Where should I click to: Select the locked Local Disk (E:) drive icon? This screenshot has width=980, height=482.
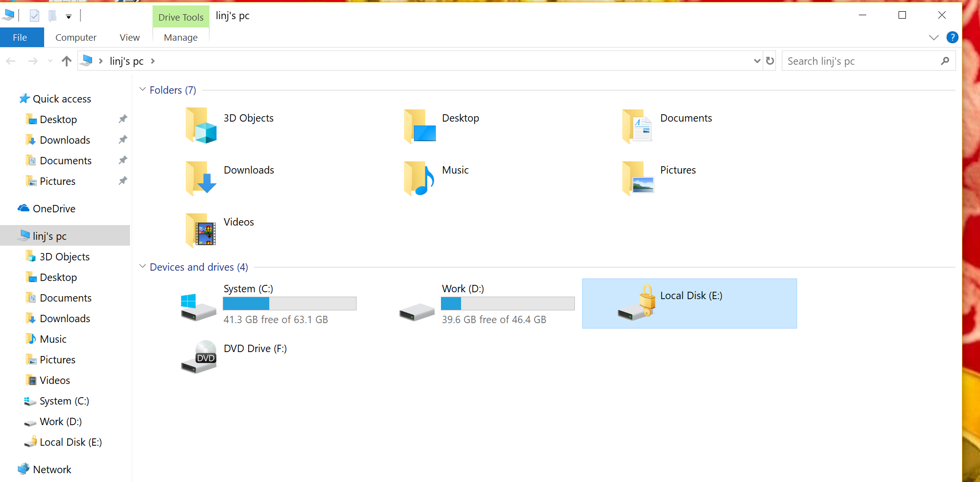pos(637,303)
